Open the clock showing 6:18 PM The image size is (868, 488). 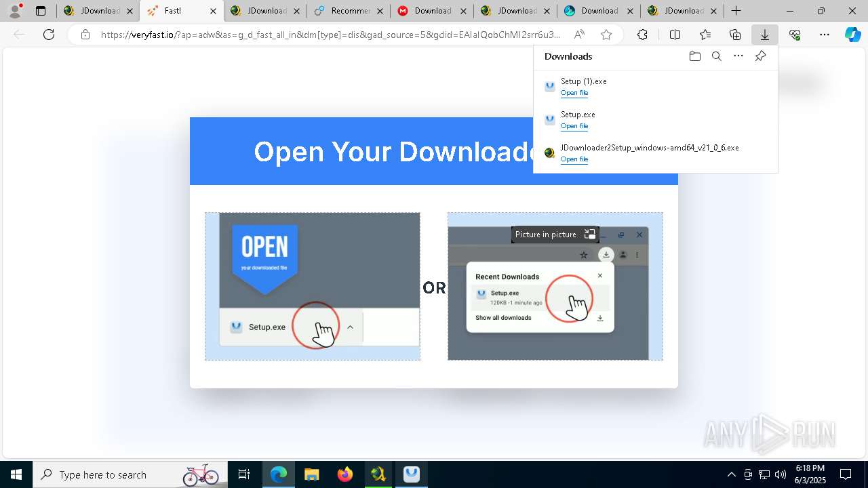pos(810,474)
